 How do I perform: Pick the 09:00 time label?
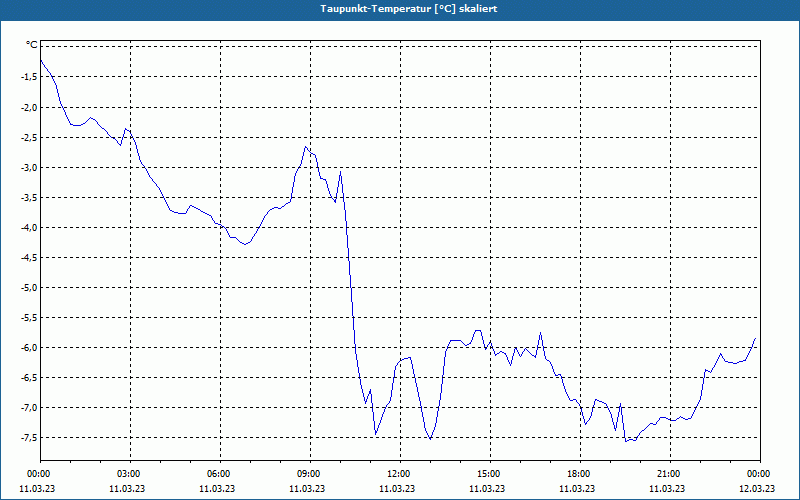(310, 474)
